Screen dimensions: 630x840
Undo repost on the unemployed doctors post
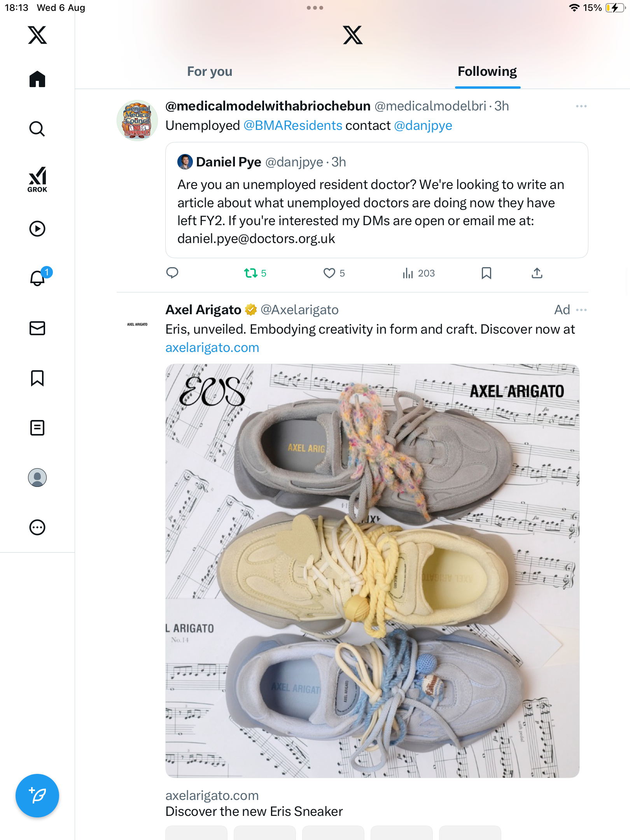[x=251, y=273]
